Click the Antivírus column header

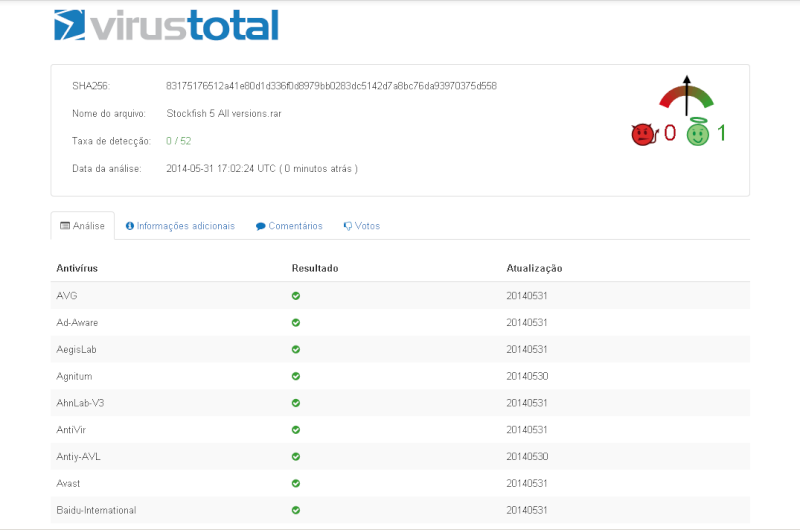pos(77,268)
